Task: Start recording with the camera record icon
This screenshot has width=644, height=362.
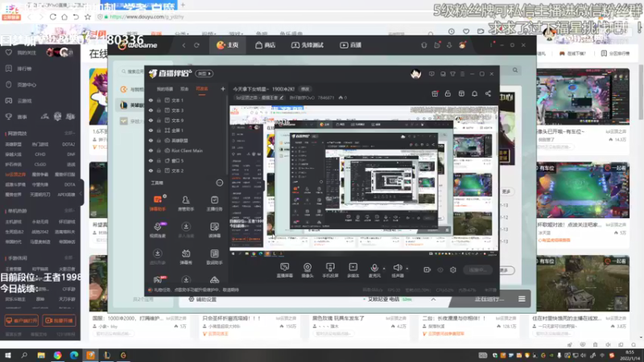Action: [x=427, y=269]
